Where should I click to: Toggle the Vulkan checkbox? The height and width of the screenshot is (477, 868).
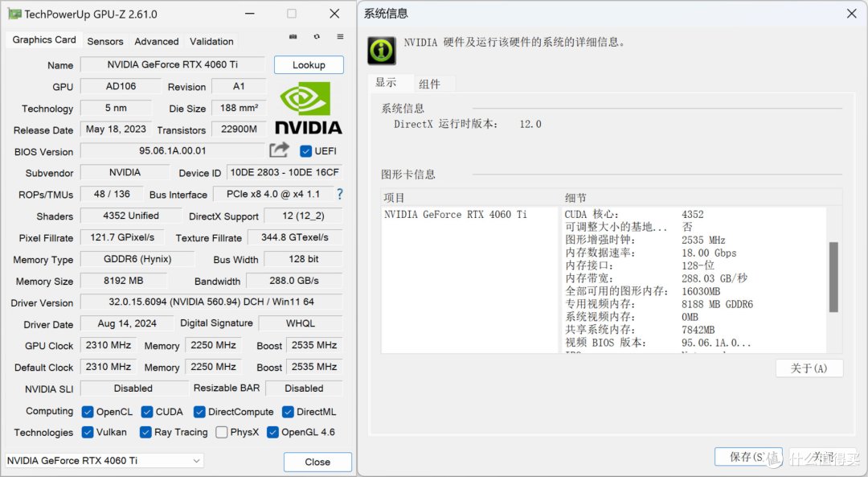point(88,432)
